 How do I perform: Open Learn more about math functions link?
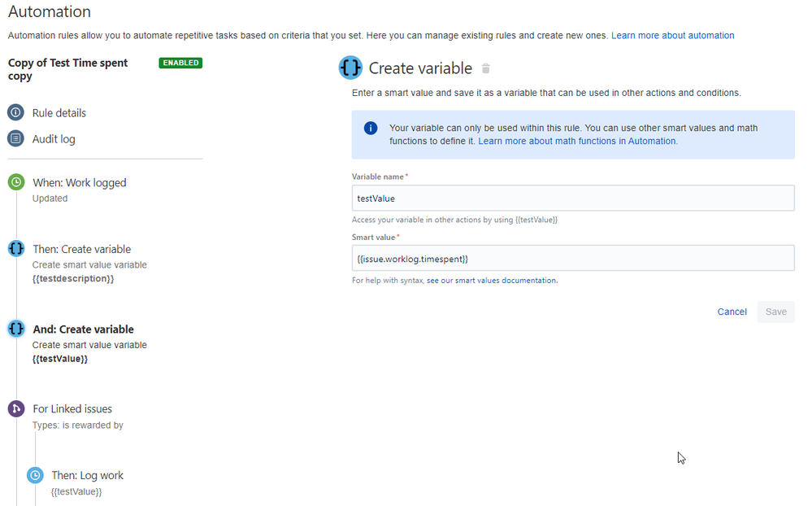(x=578, y=141)
